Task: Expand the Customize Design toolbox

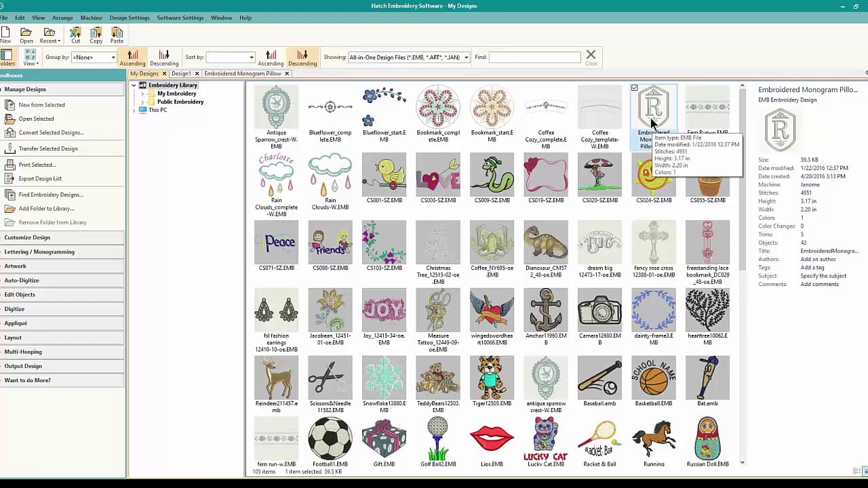Action: pyautogui.click(x=62, y=237)
